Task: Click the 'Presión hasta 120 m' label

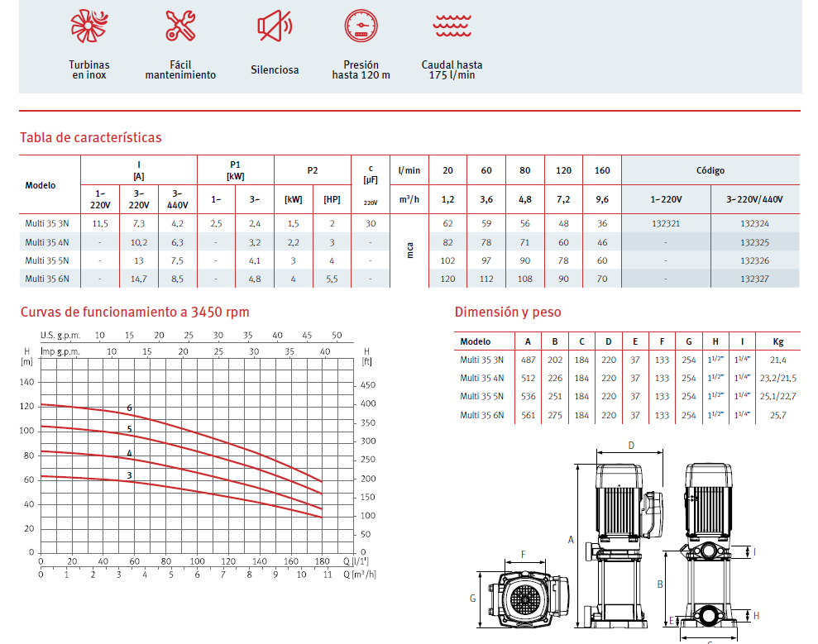Action: pos(361,69)
